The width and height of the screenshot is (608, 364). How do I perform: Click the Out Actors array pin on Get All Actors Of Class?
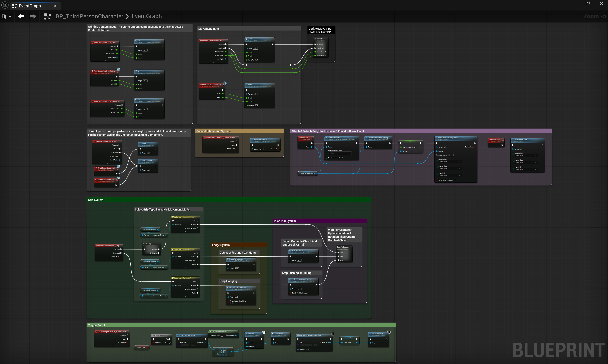205,343
